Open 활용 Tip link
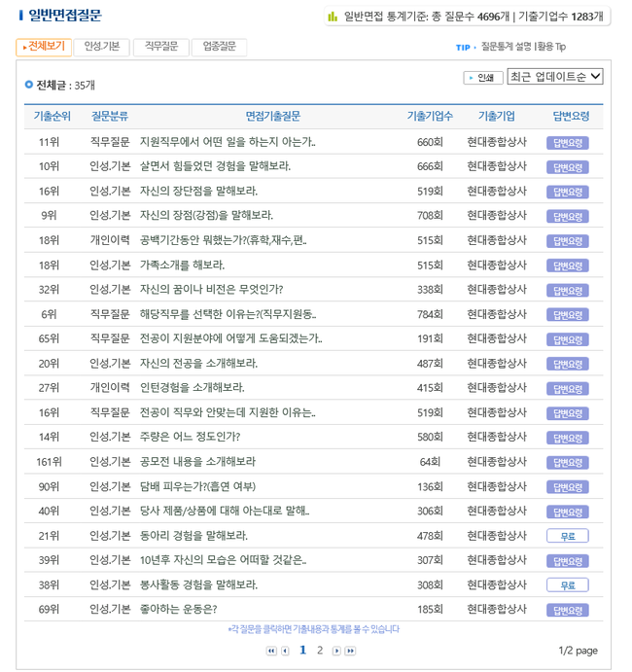 pos(551,47)
